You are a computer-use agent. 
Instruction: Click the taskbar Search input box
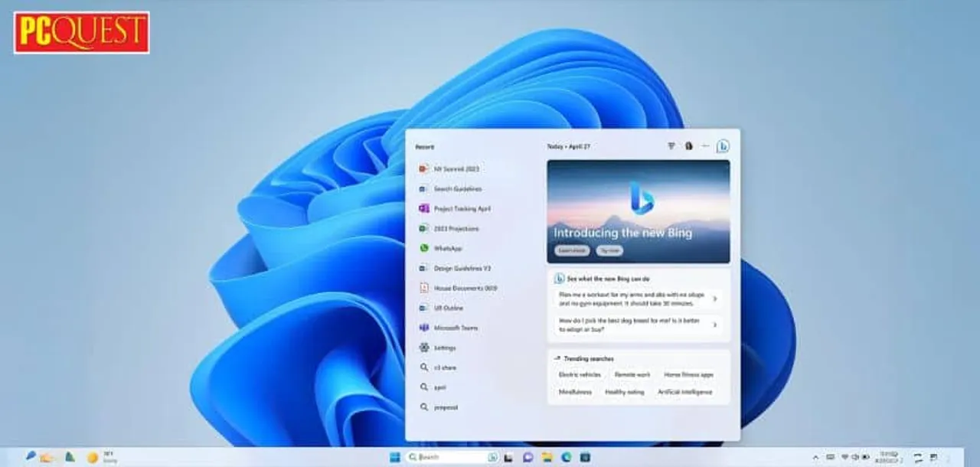[452, 457]
